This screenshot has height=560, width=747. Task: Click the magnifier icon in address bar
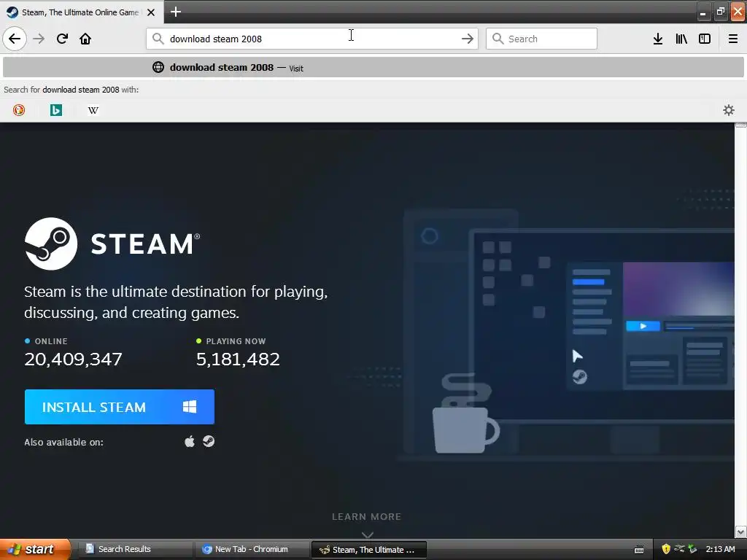pos(158,39)
